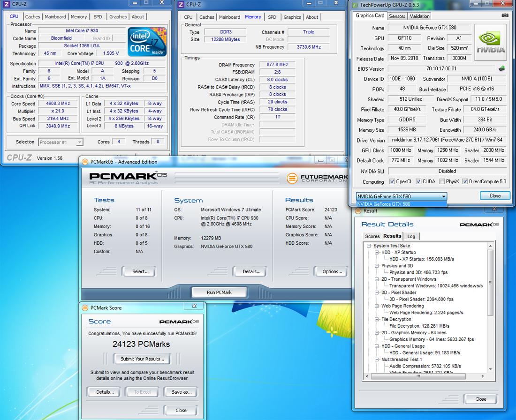Enable the PhysX checkbox
The image size is (516, 420).
[x=442, y=181]
